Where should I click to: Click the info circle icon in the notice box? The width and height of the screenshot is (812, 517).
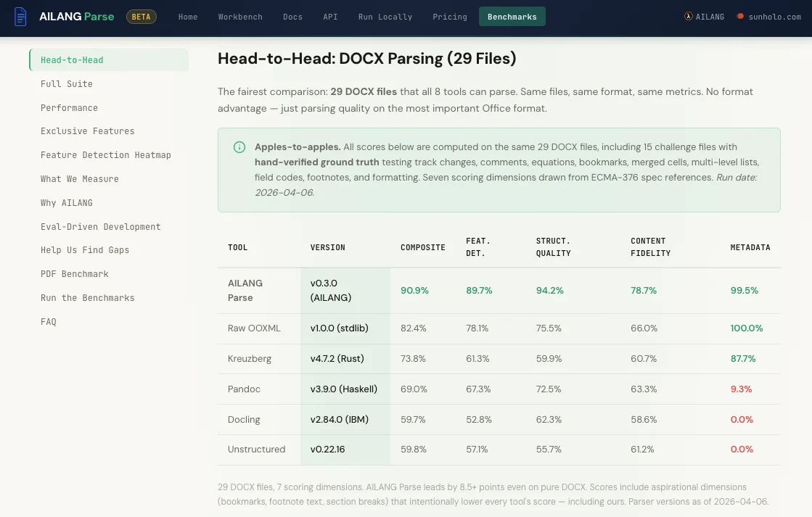(239, 147)
